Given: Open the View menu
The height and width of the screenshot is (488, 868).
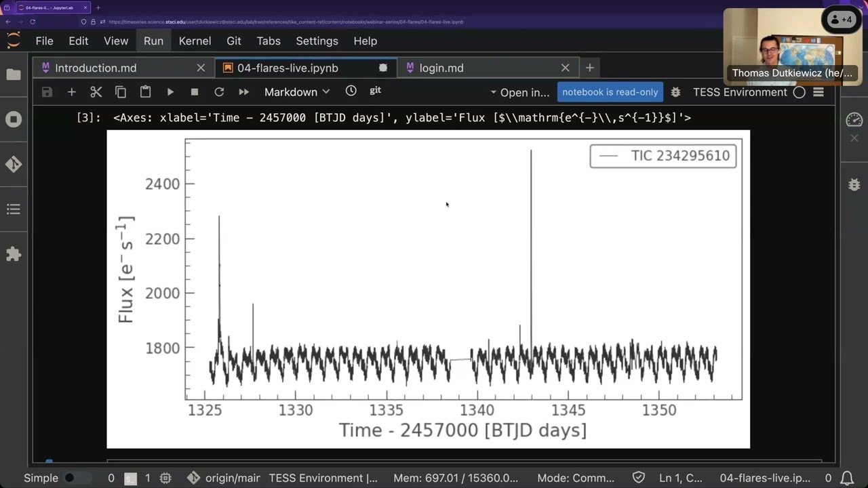Looking at the screenshot, I should 116,41.
